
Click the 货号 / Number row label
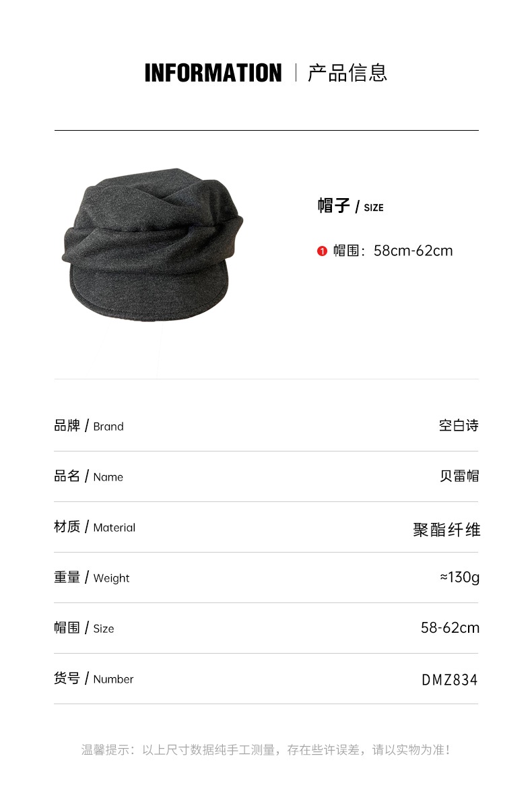coord(94,679)
